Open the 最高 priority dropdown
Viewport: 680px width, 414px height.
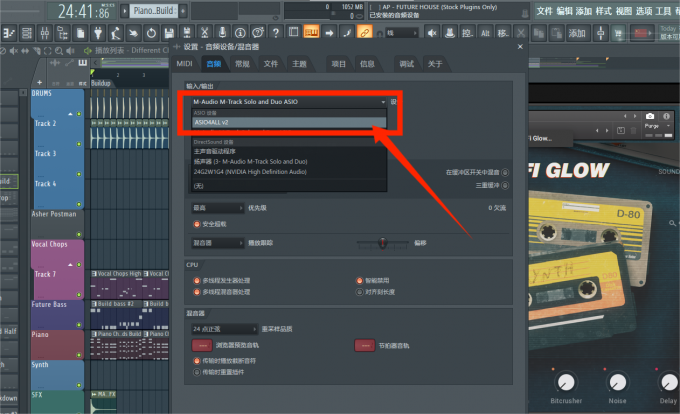(x=217, y=208)
